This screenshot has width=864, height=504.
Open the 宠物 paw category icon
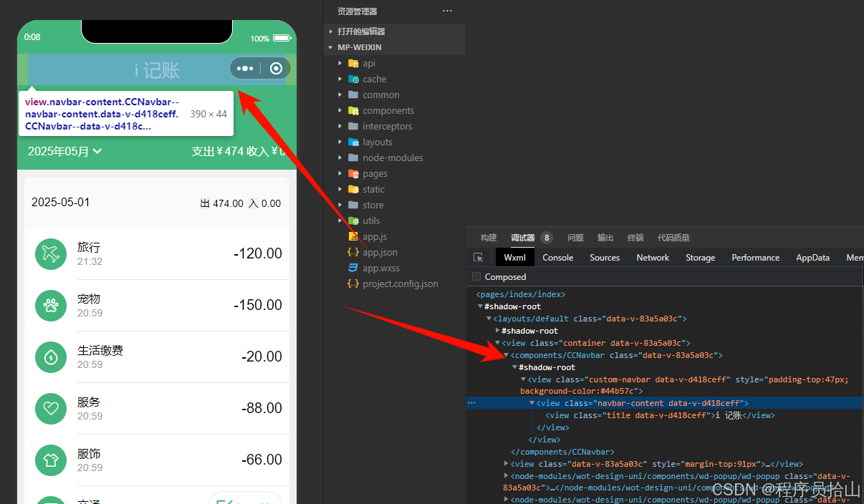click(x=50, y=305)
